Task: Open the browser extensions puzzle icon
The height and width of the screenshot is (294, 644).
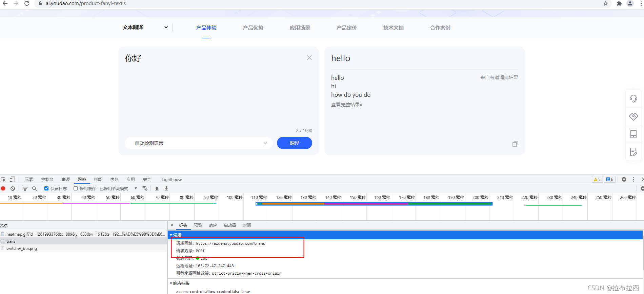Action: click(x=619, y=3)
